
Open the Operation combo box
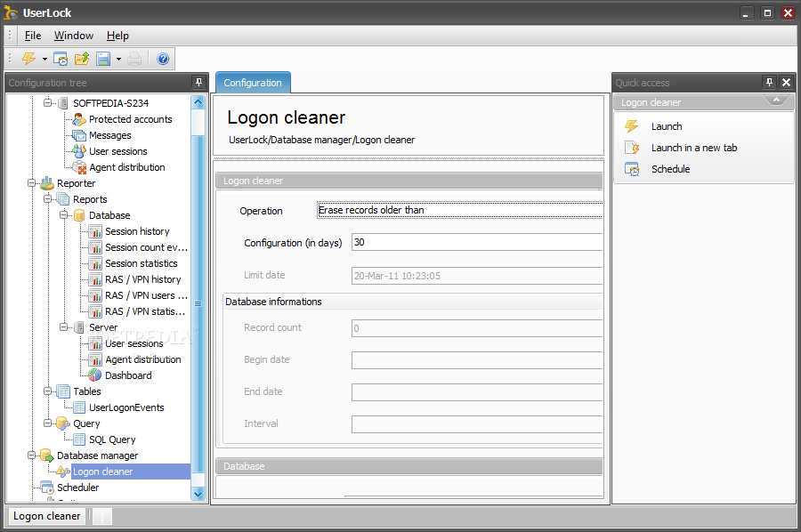(x=460, y=210)
